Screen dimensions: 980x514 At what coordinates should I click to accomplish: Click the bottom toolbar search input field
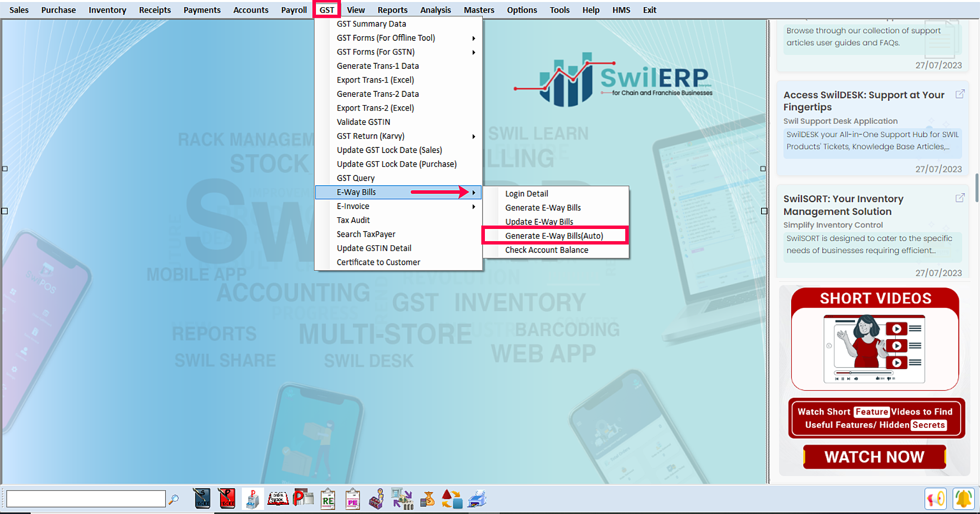86,499
